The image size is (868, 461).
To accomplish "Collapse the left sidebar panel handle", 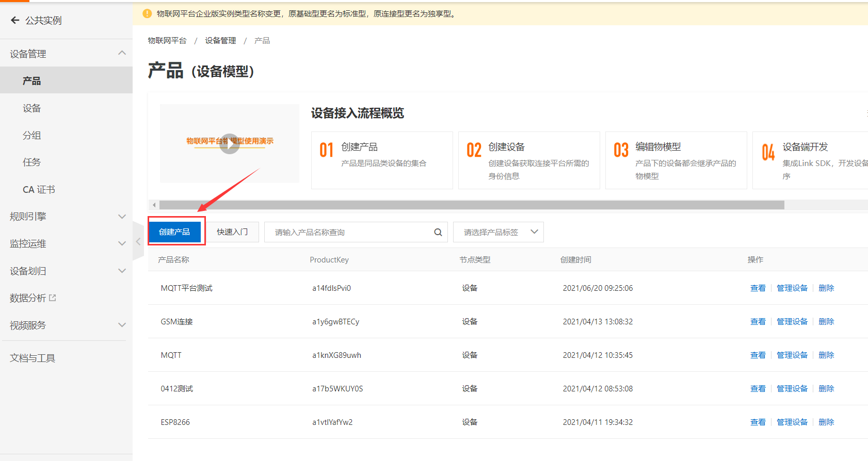I will point(138,241).
